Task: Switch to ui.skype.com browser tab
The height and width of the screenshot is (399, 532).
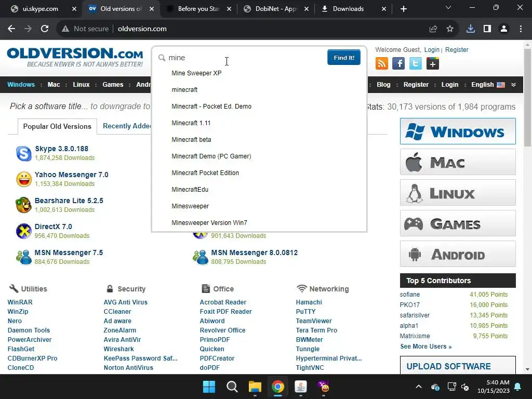Action: click(x=40, y=9)
